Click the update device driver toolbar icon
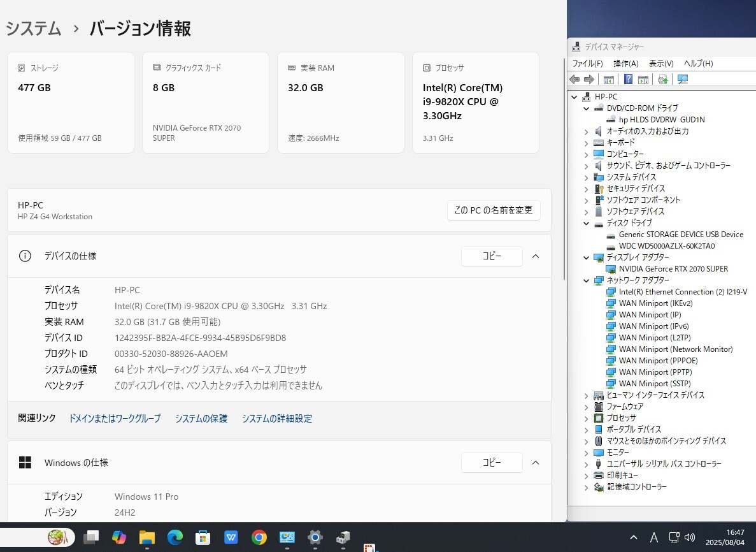The height and width of the screenshot is (552, 756). click(663, 80)
